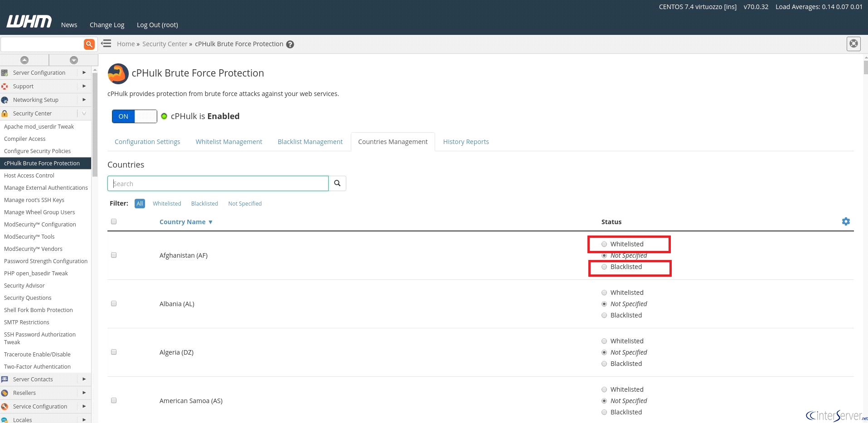Select Whitelisted for Afghanistan
868x423 pixels.
pos(604,244)
